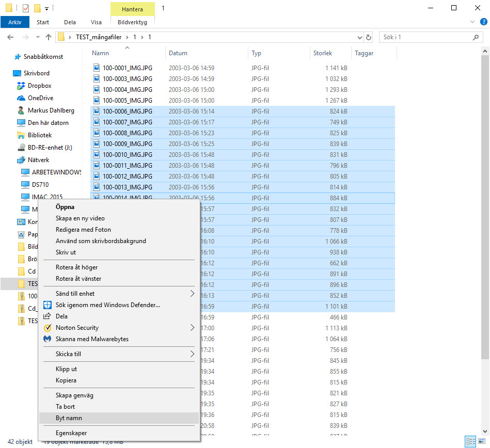Open the Visa ribbon tab

(96, 22)
